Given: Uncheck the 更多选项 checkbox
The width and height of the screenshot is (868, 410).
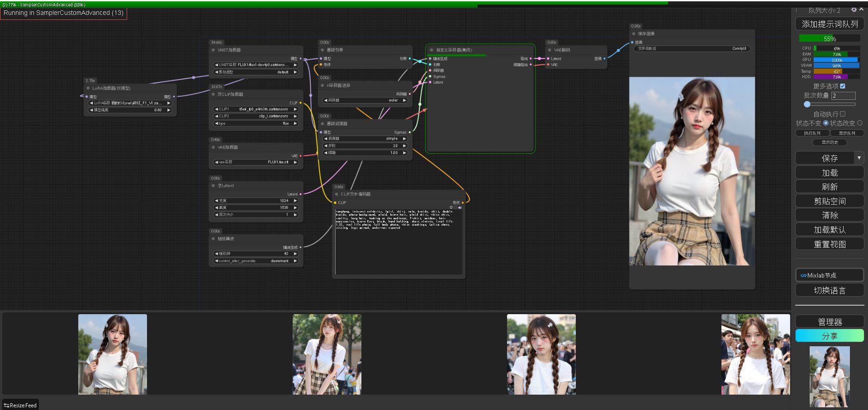Looking at the screenshot, I should [843, 86].
